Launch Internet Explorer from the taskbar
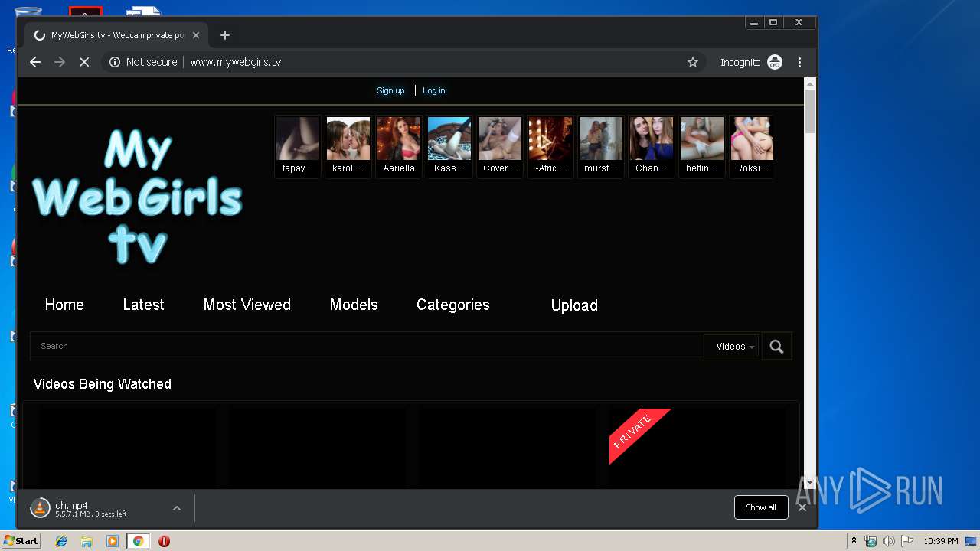The image size is (980, 551). tap(61, 541)
